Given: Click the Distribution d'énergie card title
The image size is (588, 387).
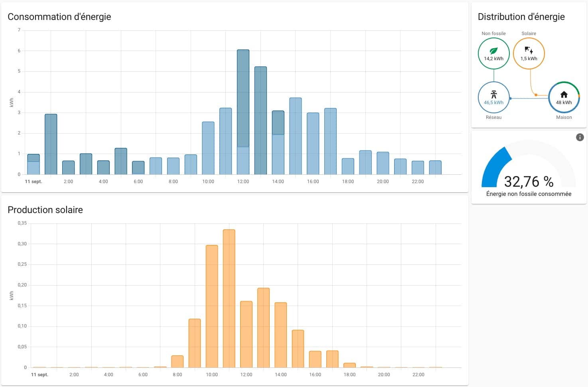Looking at the screenshot, I should pyautogui.click(x=521, y=17).
